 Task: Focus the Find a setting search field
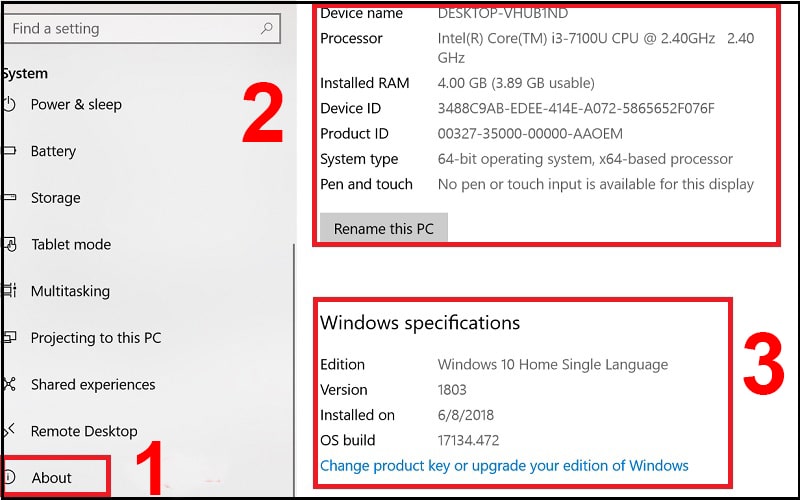[x=130, y=29]
